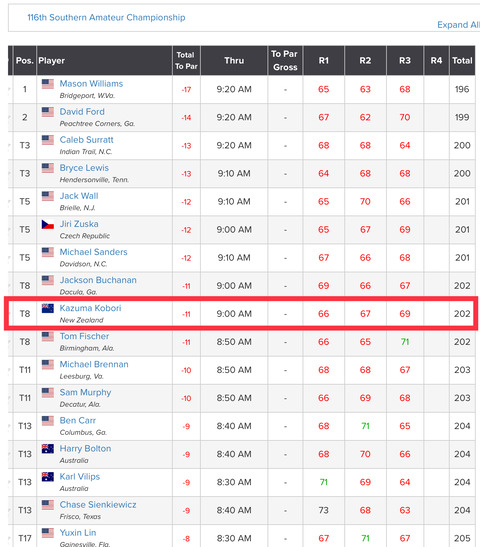The image size is (480, 547).
Task: Click US flag beside David Ford
Action: click(x=48, y=112)
